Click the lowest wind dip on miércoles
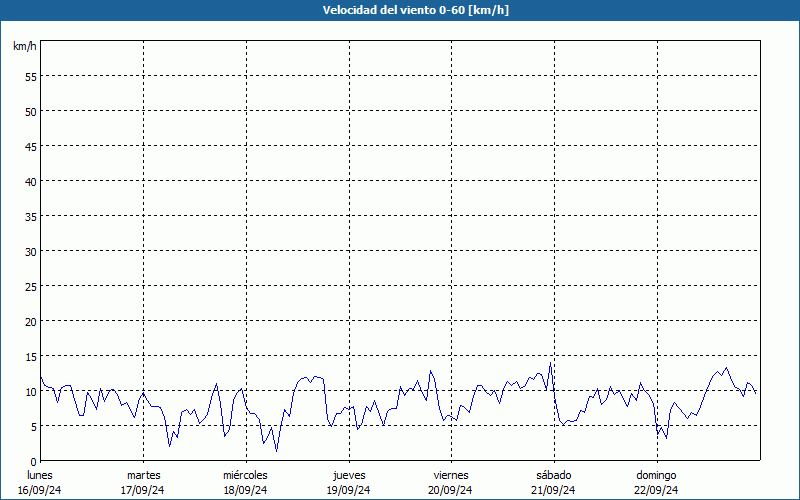 [x=277, y=451]
